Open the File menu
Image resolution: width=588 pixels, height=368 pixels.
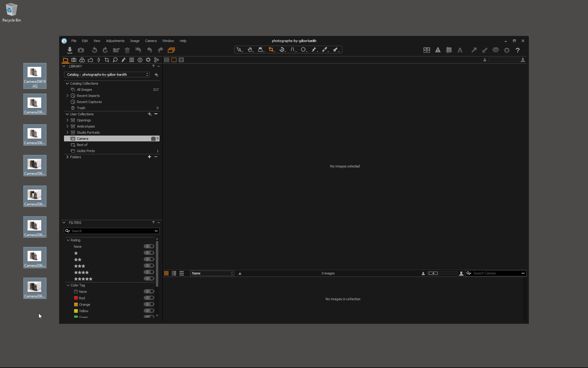(x=74, y=41)
